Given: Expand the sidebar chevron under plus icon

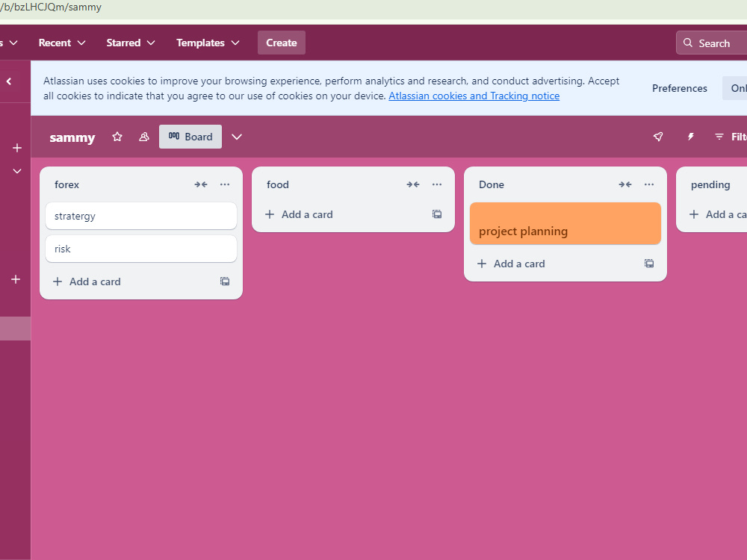Looking at the screenshot, I should click(16, 171).
